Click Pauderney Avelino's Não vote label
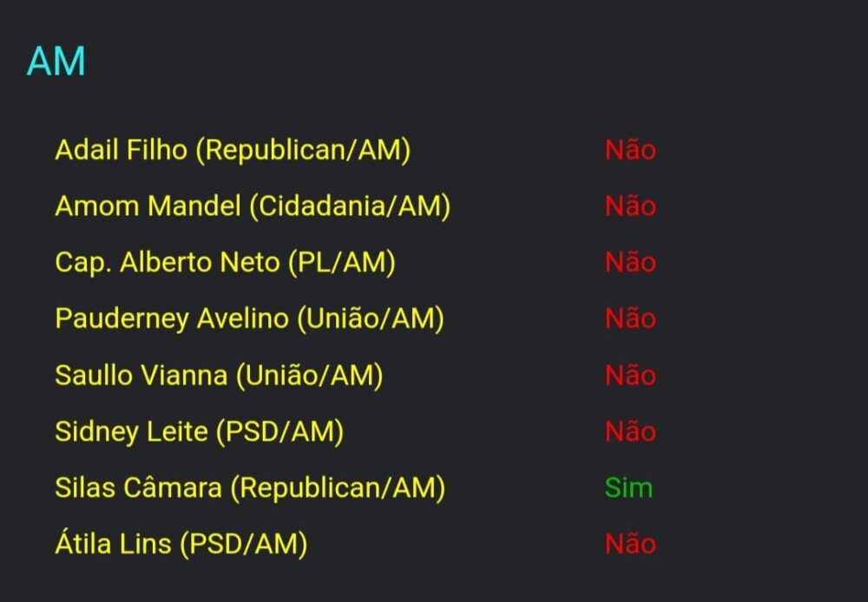 [630, 319]
